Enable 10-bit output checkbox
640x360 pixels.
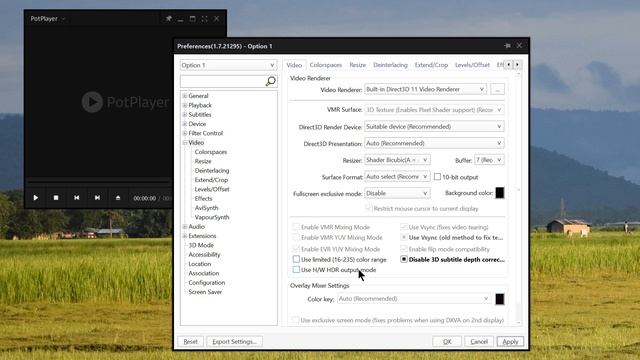click(x=437, y=177)
